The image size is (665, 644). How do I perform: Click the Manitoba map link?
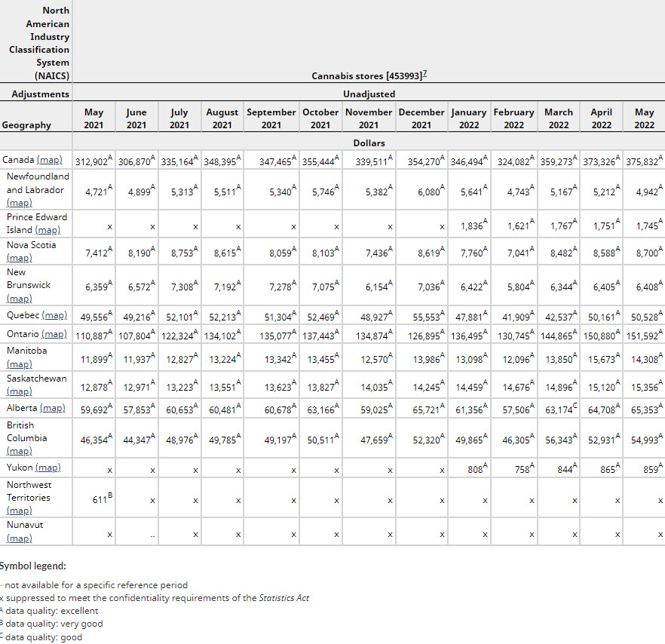pyautogui.click(x=19, y=363)
